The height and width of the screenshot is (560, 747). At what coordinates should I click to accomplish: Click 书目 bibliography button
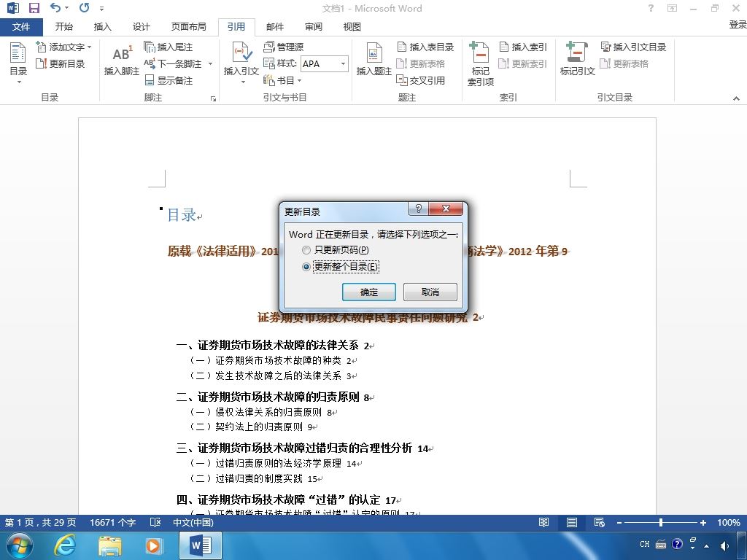[x=282, y=80]
